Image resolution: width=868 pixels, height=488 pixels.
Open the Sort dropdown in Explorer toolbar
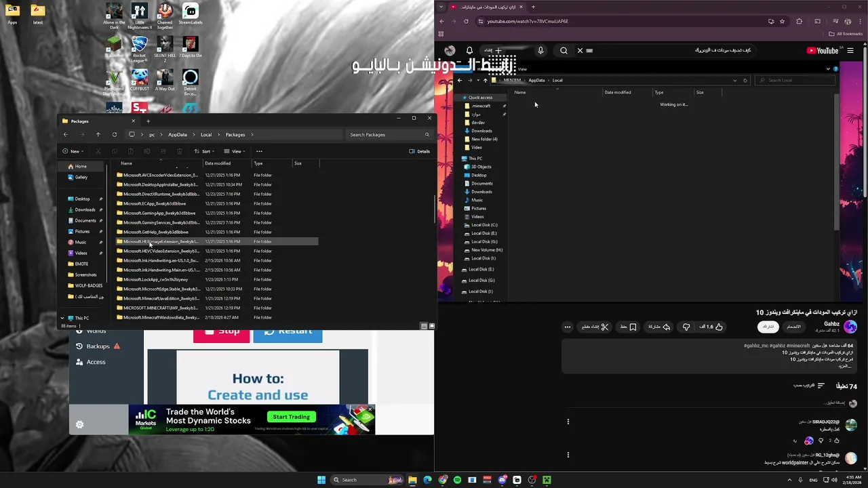[x=203, y=151]
